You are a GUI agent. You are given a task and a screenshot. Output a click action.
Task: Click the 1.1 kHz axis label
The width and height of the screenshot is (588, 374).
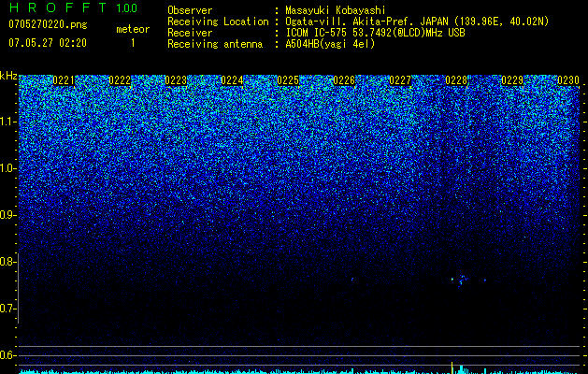click(x=7, y=122)
